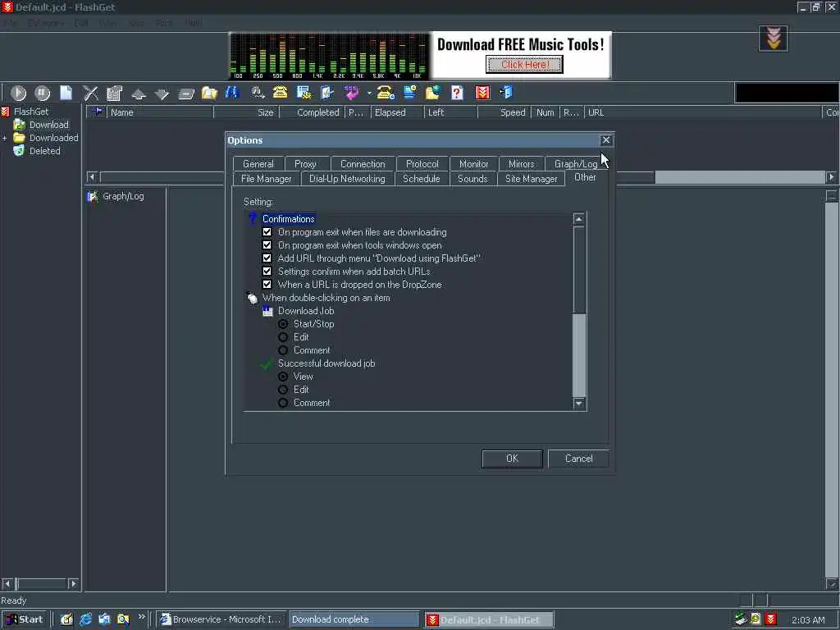Click the Name column header
This screenshot has width=840, height=630.
[x=160, y=112]
